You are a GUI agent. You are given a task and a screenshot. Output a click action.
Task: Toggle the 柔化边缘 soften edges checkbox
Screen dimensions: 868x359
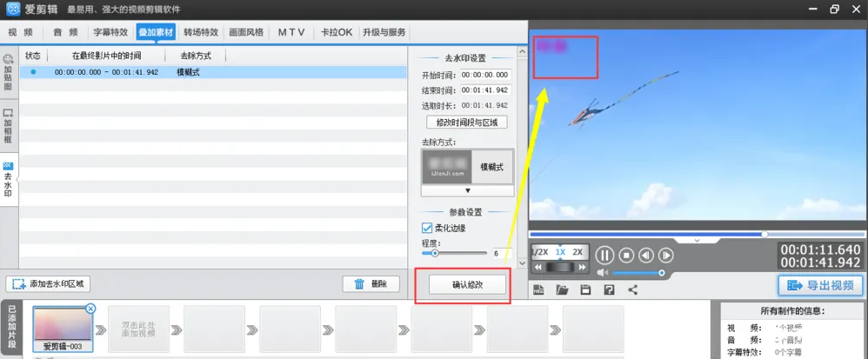[427, 228]
